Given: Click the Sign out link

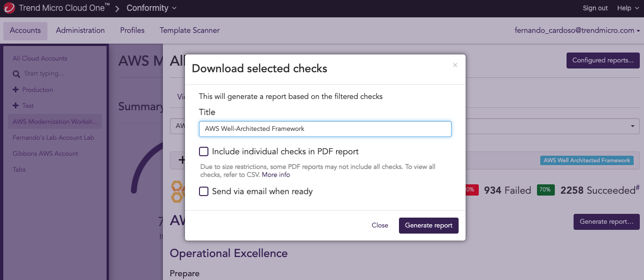Looking at the screenshot, I should point(595,8).
